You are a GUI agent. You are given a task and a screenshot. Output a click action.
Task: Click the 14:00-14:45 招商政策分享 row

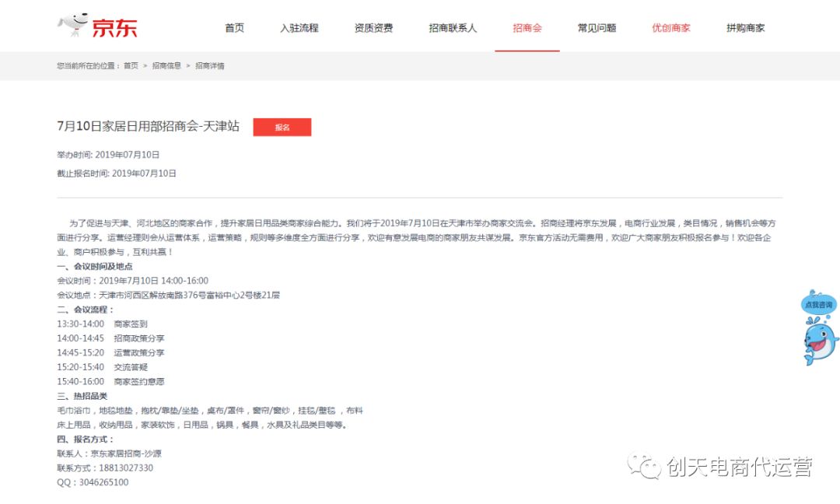point(111,338)
